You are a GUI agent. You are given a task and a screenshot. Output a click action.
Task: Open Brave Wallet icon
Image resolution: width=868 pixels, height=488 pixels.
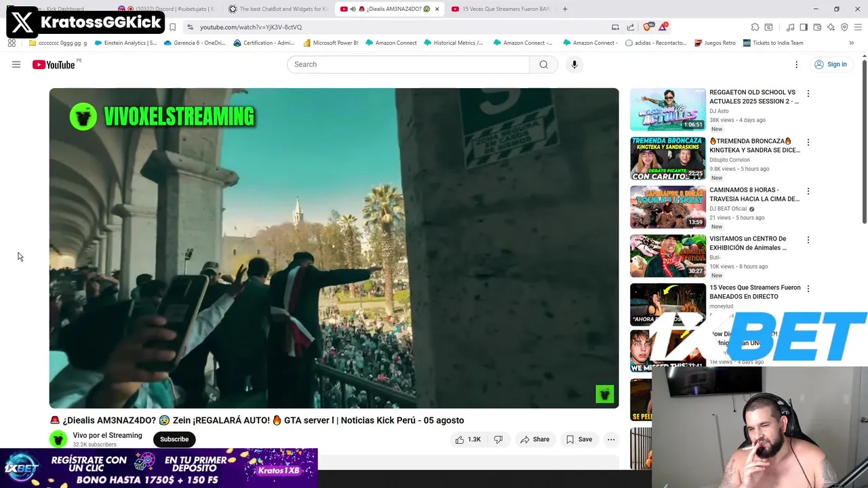pos(817,27)
